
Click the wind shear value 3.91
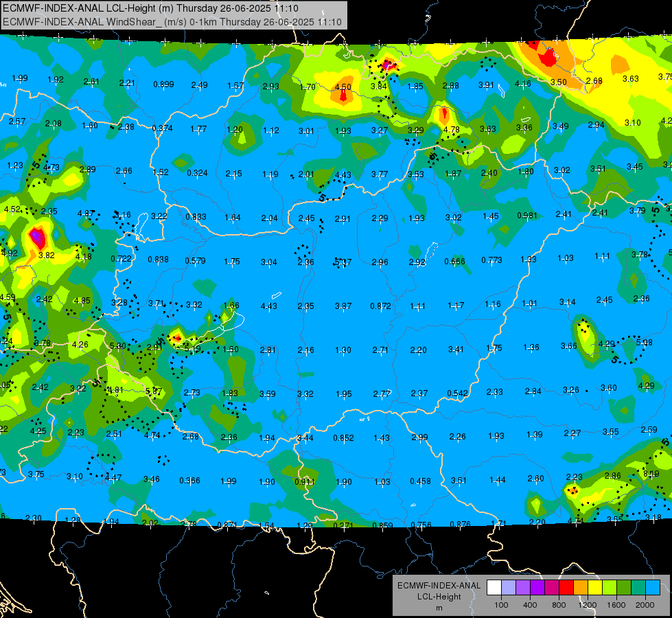coord(486,85)
